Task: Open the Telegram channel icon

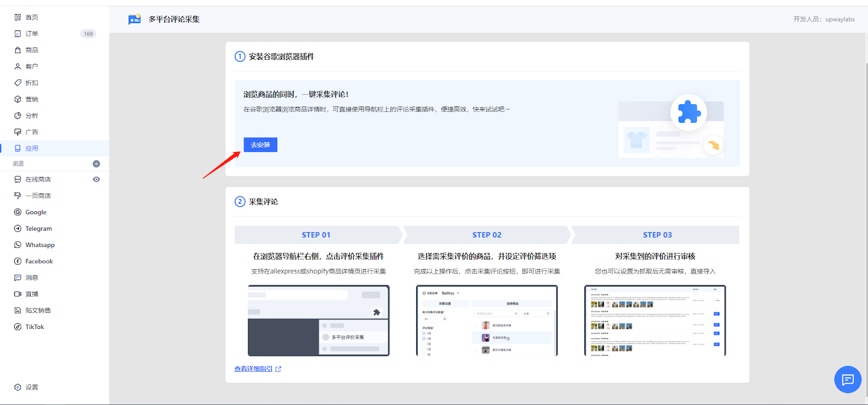Action: (x=18, y=229)
